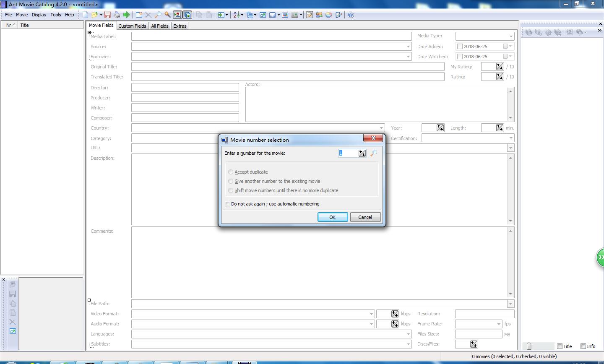Sort the movie list by Nr column
Image resolution: width=604 pixels, height=364 pixels.
10,25
